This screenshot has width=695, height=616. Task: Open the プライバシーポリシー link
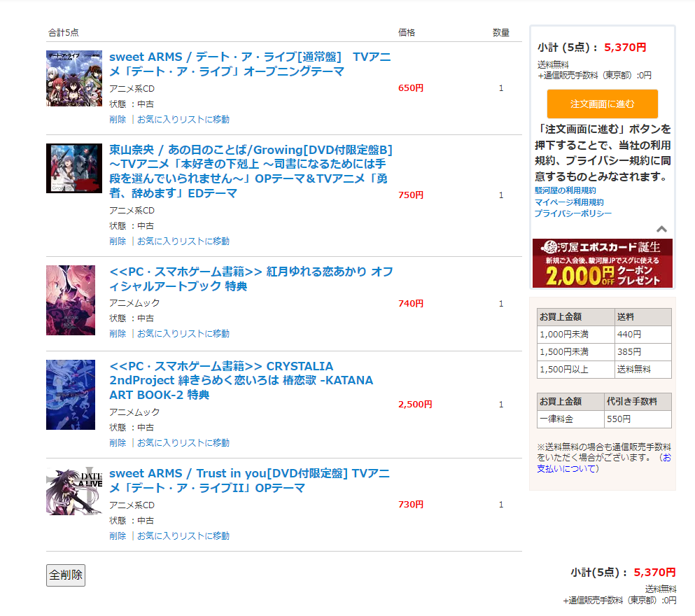(x=573, y=213)
